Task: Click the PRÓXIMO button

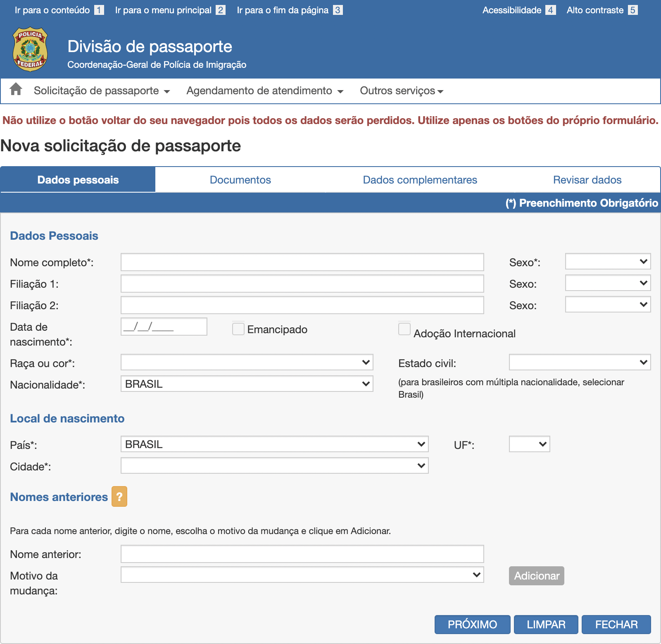Action: [x=472, y=625]
